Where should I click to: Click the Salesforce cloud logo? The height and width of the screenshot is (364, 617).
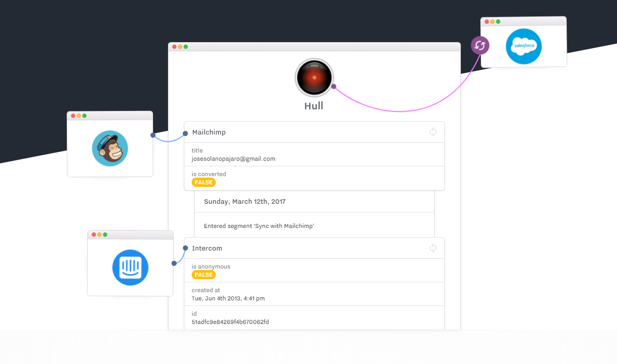523,46
